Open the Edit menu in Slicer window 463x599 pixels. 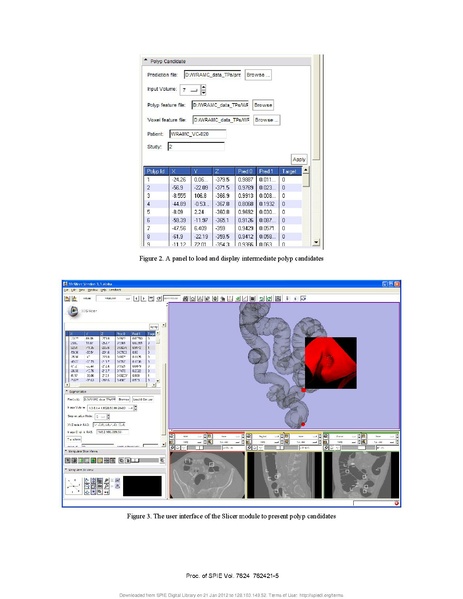point(72,290)
